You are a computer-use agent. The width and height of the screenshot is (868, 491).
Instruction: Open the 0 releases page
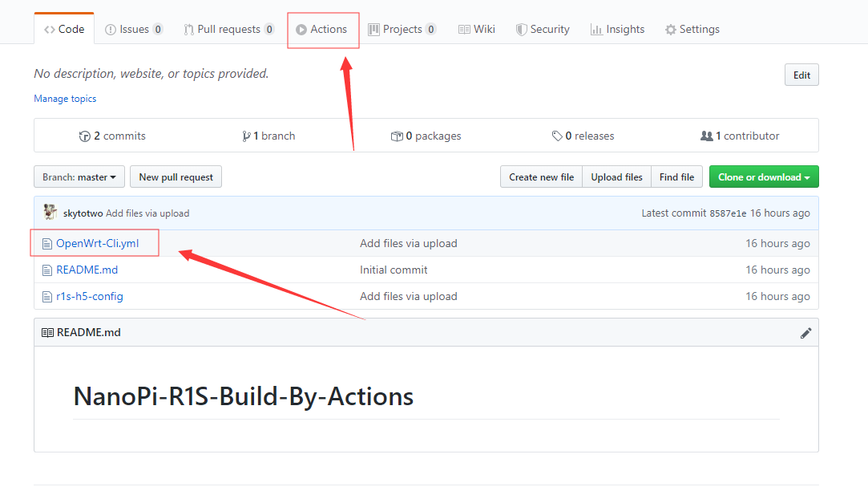point(583,136)
